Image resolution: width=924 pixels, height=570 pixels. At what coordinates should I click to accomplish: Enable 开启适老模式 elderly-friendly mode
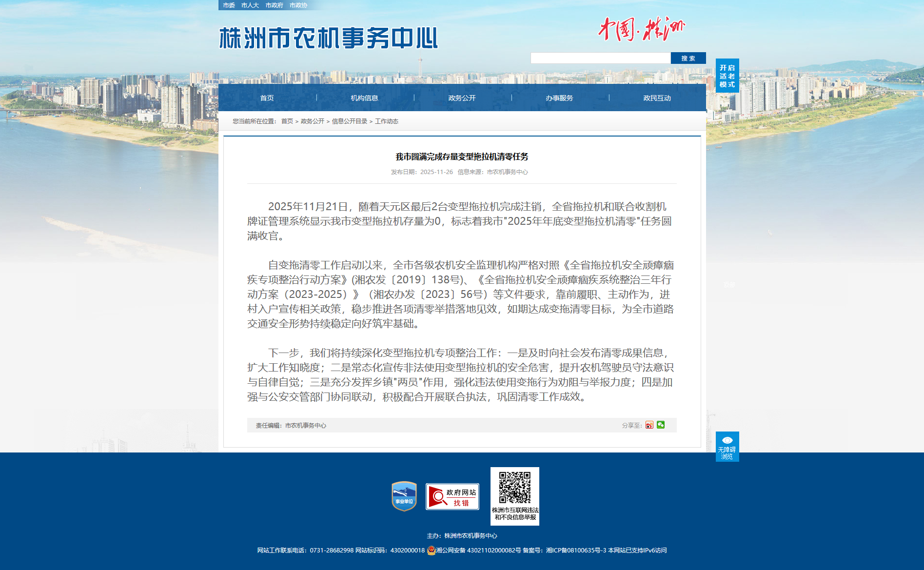[x=727, y=76]
